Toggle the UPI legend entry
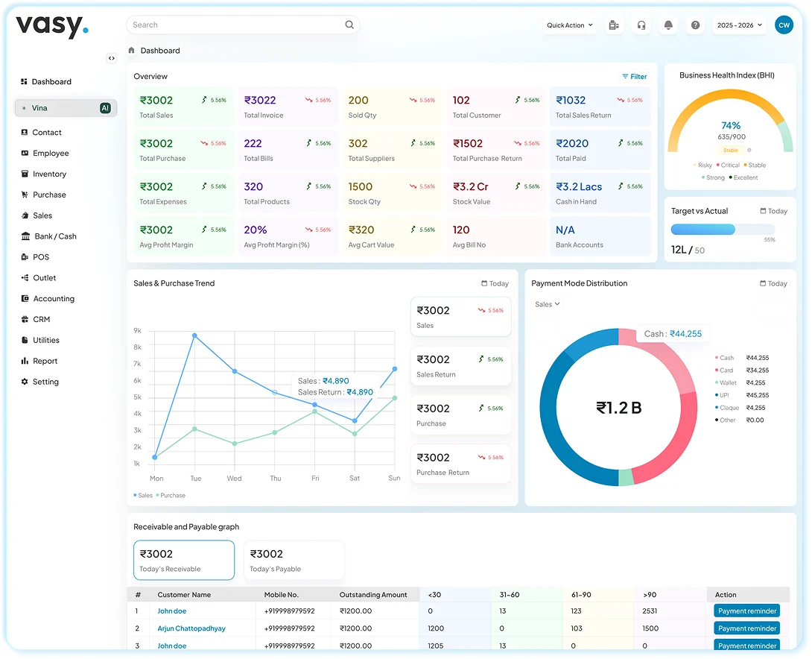The image size is (812, 659). 722,395
